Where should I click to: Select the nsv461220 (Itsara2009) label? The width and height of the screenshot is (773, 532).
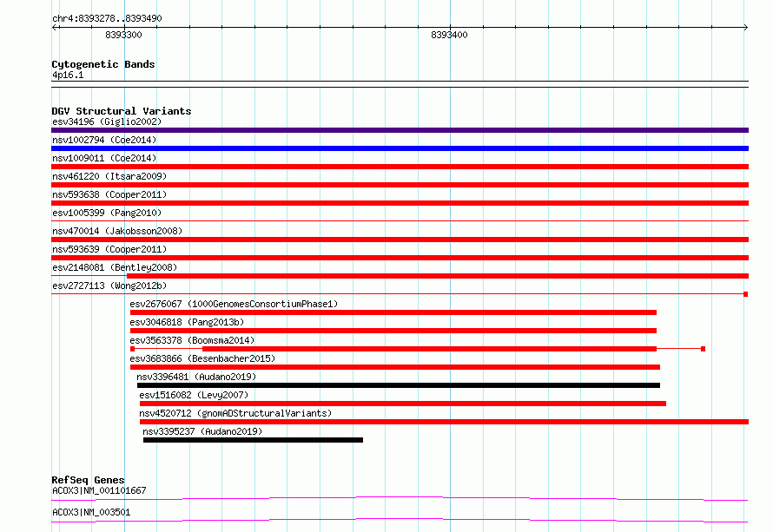point(109,176)
